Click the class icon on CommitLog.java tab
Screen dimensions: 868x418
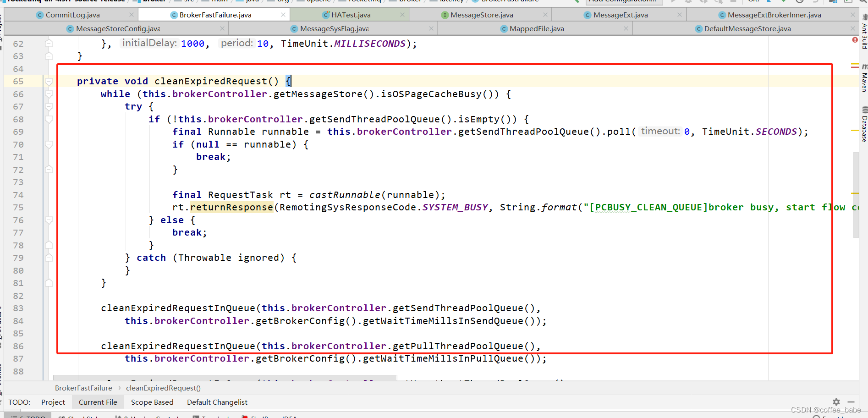40,15
